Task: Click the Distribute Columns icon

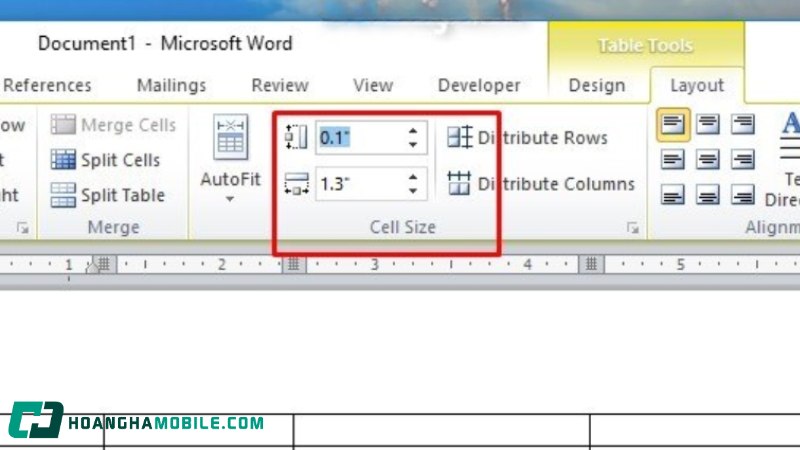Action: point(459,184)
